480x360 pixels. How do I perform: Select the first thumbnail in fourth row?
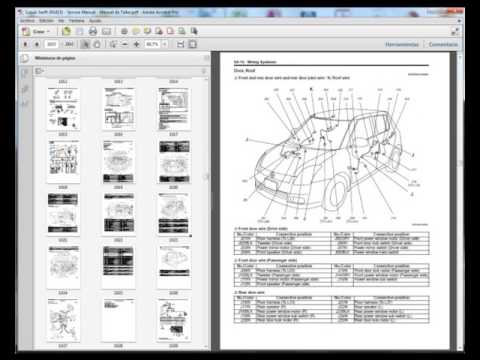coord(63,267)
